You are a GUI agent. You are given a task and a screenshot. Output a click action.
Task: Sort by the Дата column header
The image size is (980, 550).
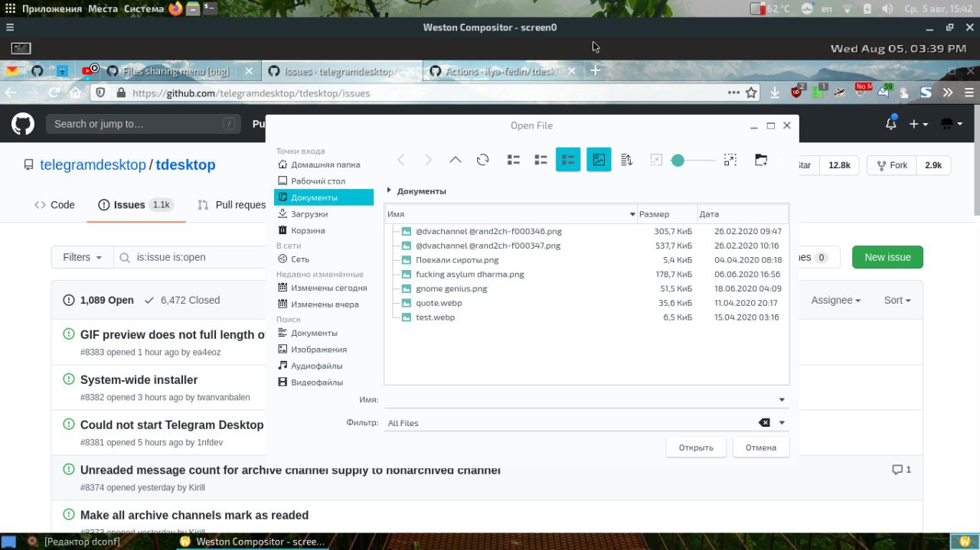point(742,214)
